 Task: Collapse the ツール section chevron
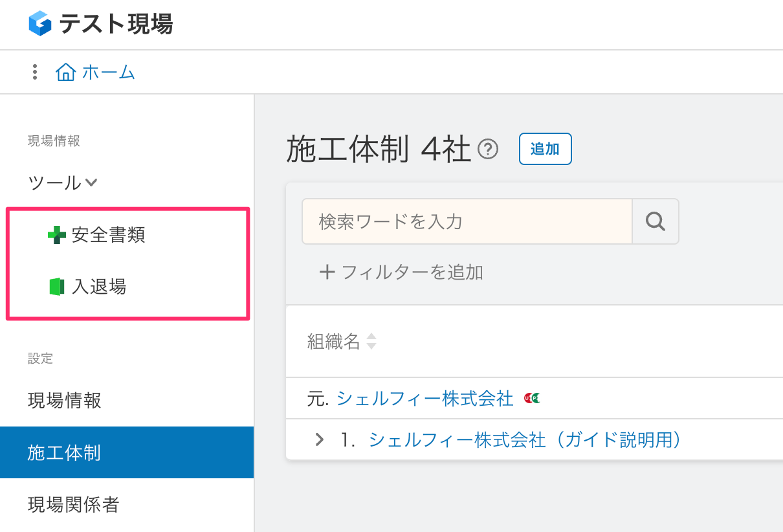click(91, 183)
